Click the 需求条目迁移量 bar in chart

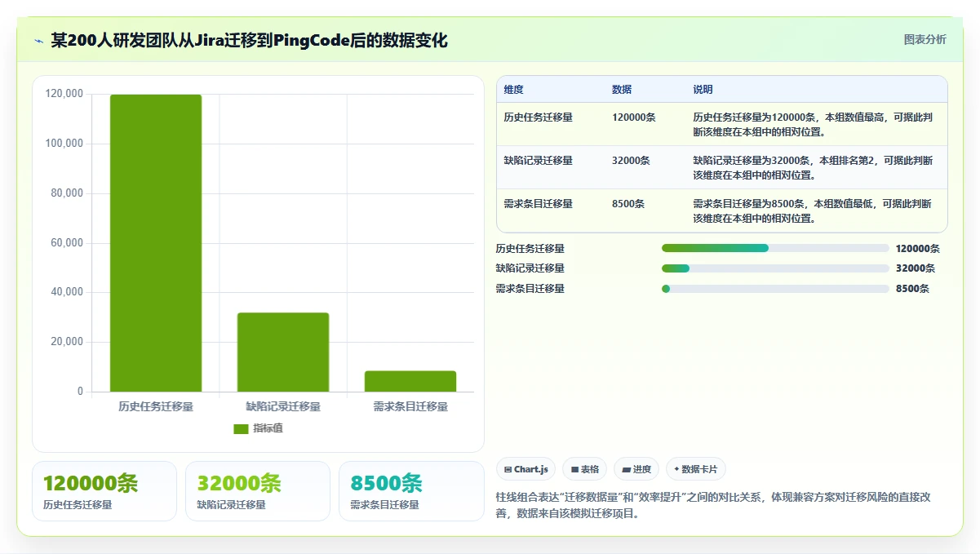(x=410, y=381)
